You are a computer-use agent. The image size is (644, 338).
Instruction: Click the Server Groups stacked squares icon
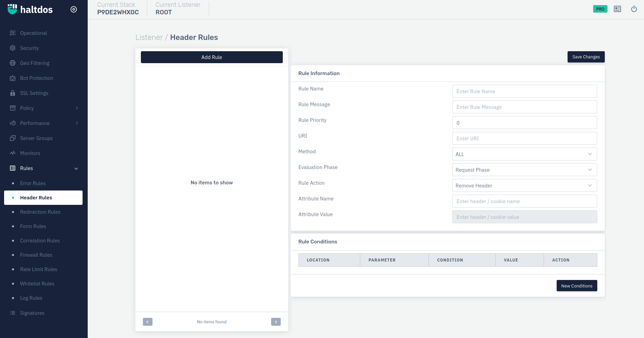click(13, 138)
